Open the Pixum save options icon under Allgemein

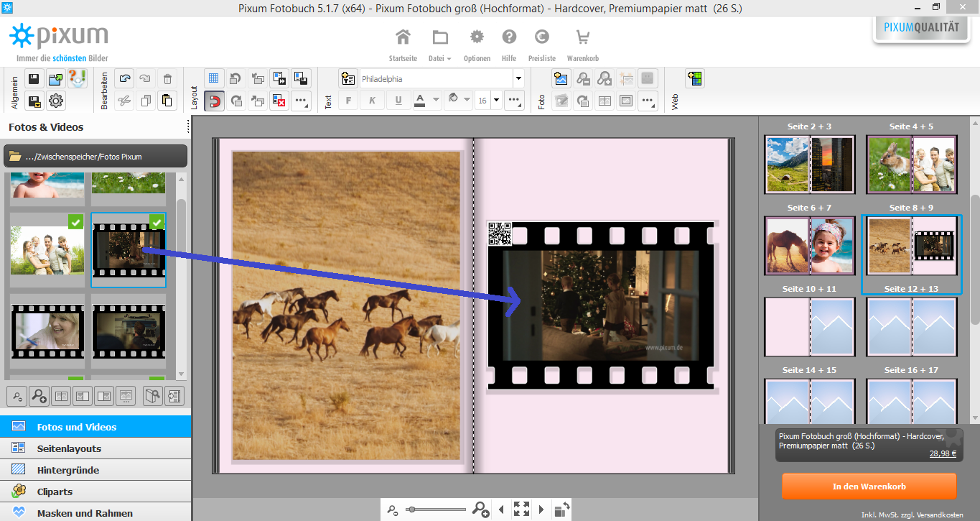[34, 101]
